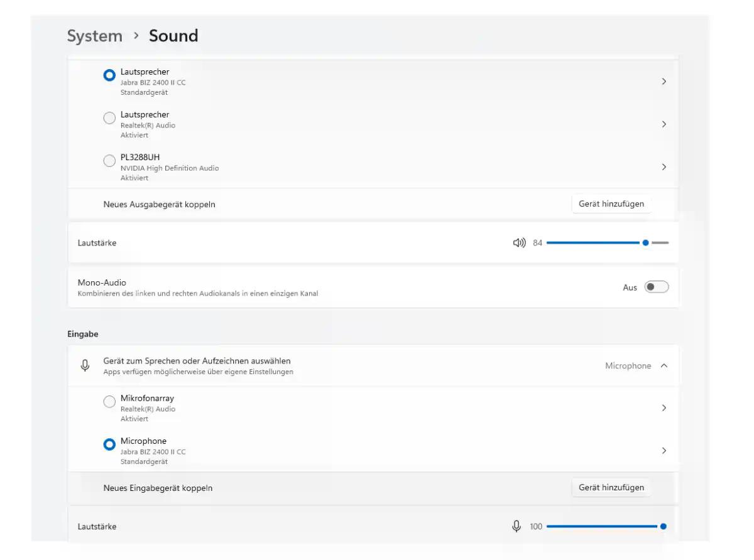Open Jabra Lautsprecher details chevron

click(x=664, y=82)
